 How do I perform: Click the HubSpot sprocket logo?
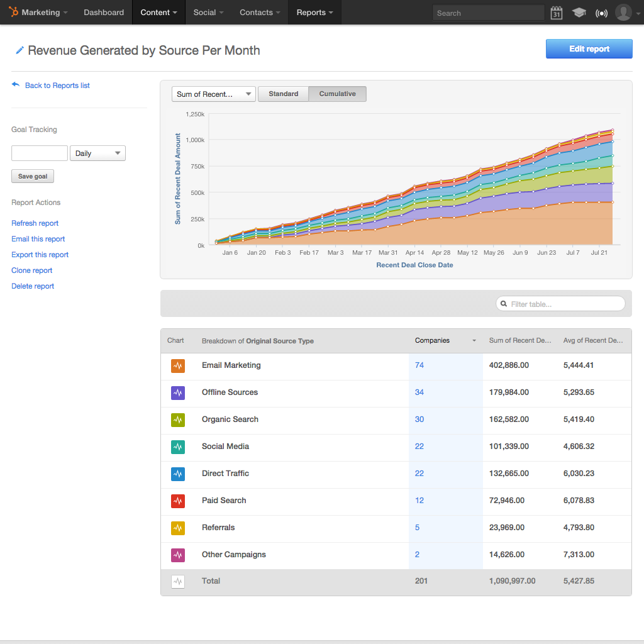[x=13, y=12]
